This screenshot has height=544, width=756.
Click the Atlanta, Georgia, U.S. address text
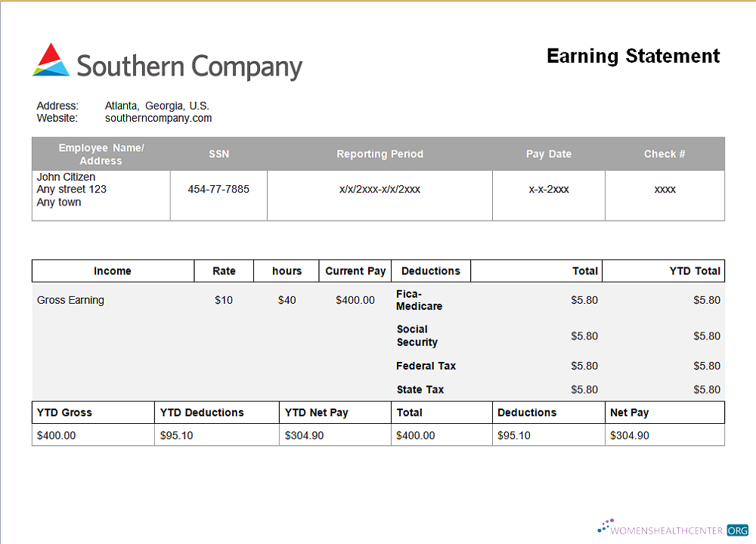pyautogui.click(x=156, y=106)
